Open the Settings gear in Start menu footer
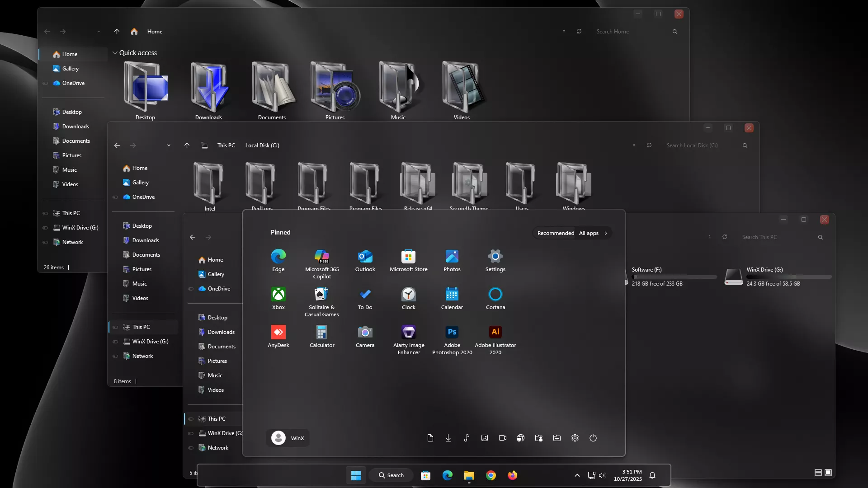This screenshot has width=868, height=488. [575, 438]
